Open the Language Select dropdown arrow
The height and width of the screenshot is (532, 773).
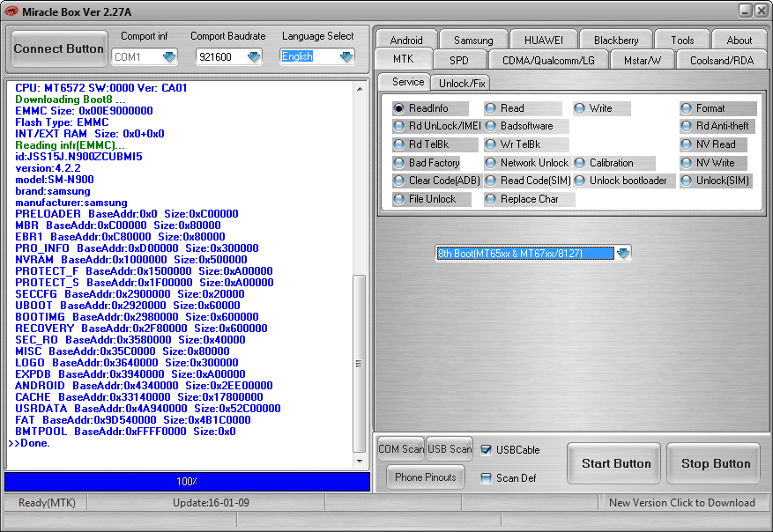(346, 57)
